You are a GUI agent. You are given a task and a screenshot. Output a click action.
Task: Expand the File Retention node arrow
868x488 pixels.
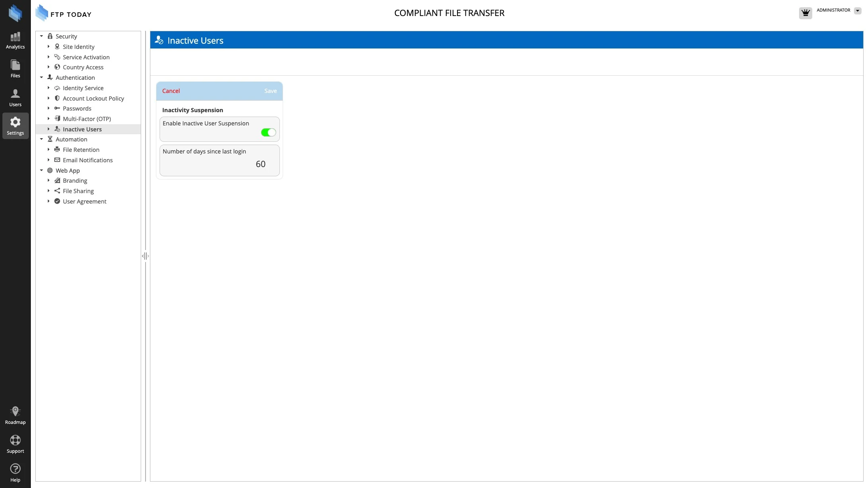coord(49,149)
